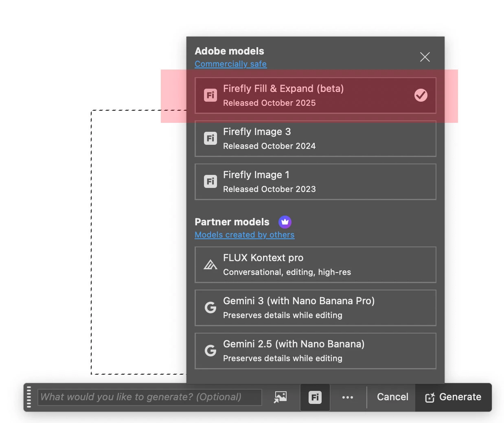Click the checkmark on Firefly Fill & Expand
504x423 pixels.
pyautogui.click(x=421, y=95)
